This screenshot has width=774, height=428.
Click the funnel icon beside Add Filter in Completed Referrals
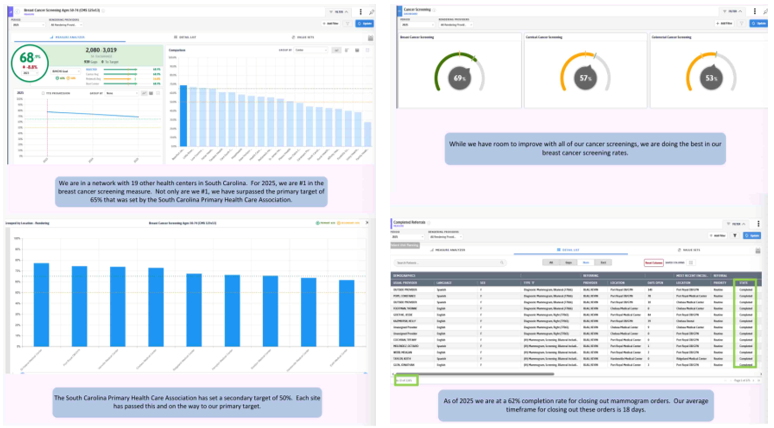[735, 235]
